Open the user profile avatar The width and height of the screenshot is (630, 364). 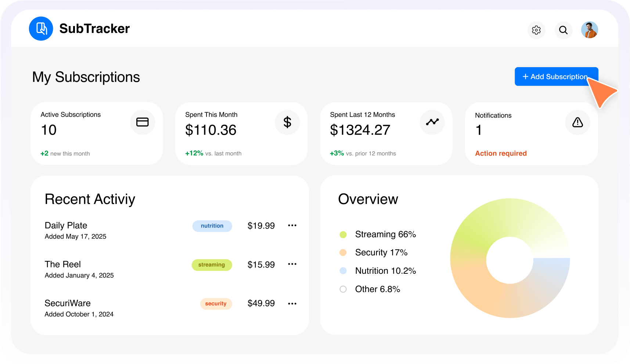click(589, 30)
